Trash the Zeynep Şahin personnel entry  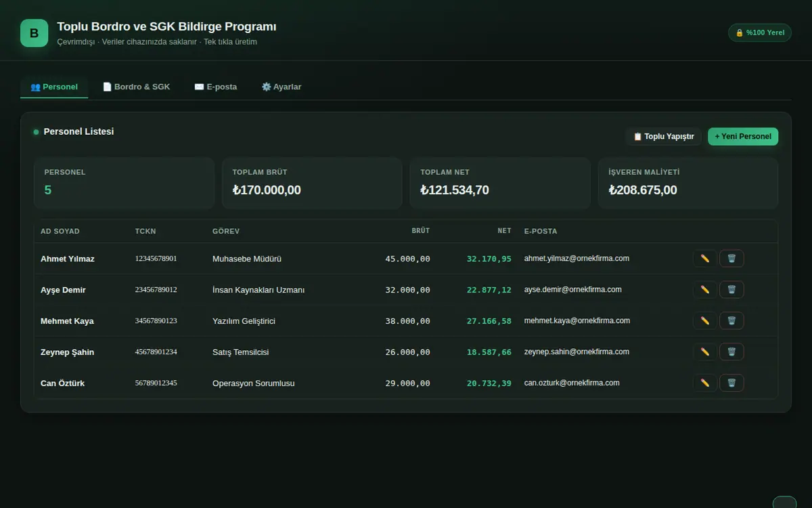point(731,352)
